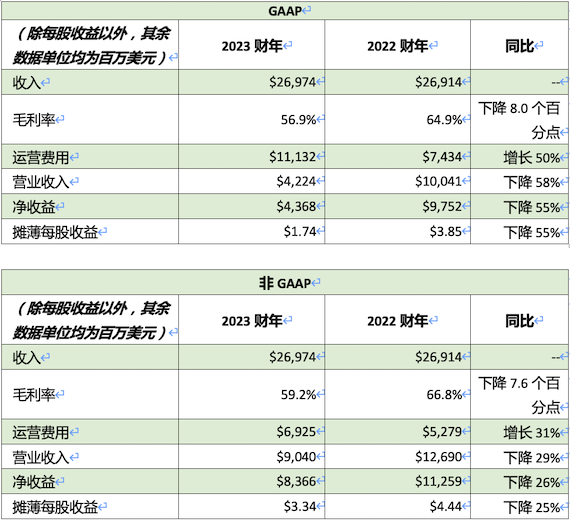Click the GAAP gross margin 56.9% cell
The image size is (570, 521).
point(252,120)
